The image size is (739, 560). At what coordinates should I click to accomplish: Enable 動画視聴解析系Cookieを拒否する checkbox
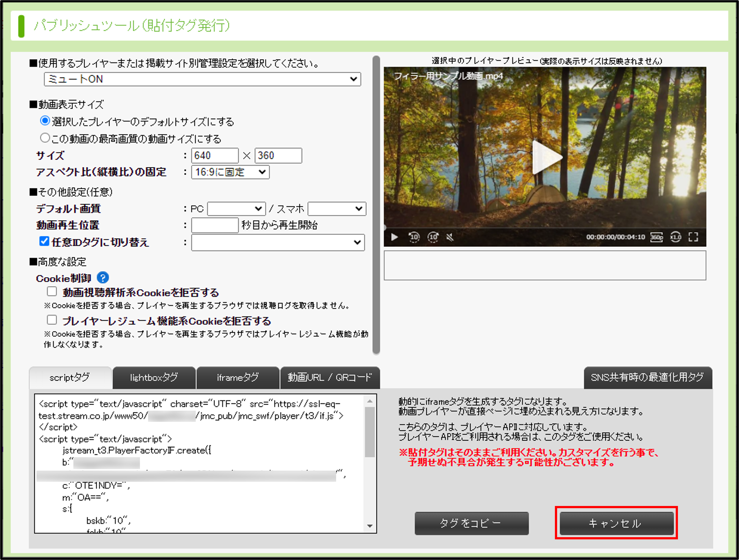52,291
